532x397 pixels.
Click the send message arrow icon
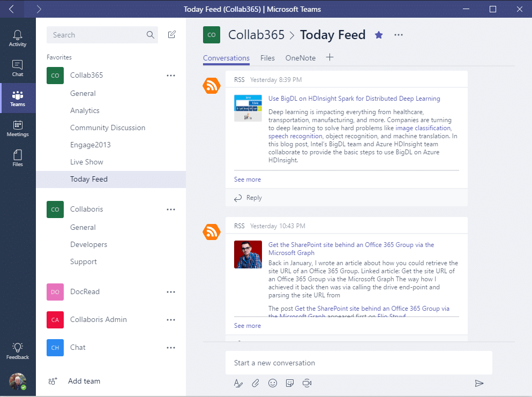pyautogui.click(x=479, y=384)
